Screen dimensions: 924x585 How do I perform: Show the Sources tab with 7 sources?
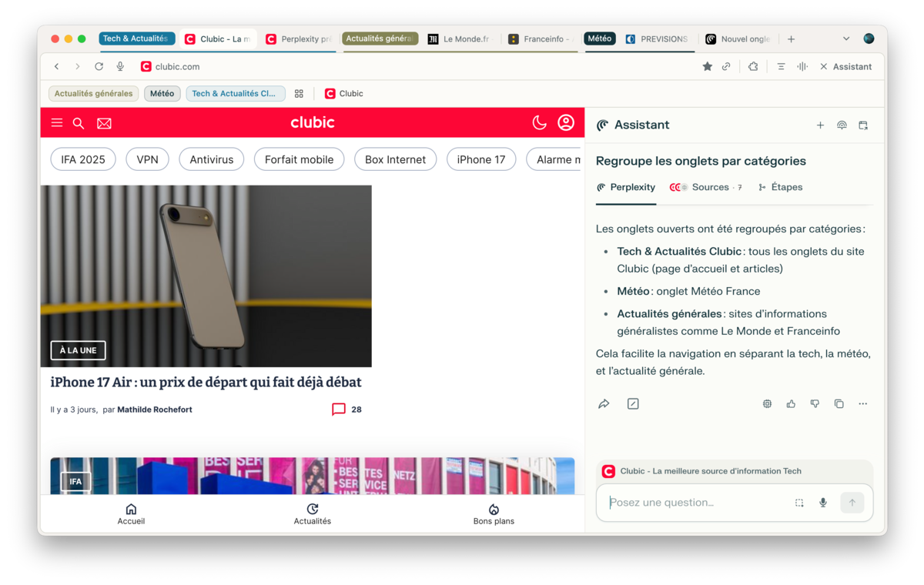click(x=706, y=187)
